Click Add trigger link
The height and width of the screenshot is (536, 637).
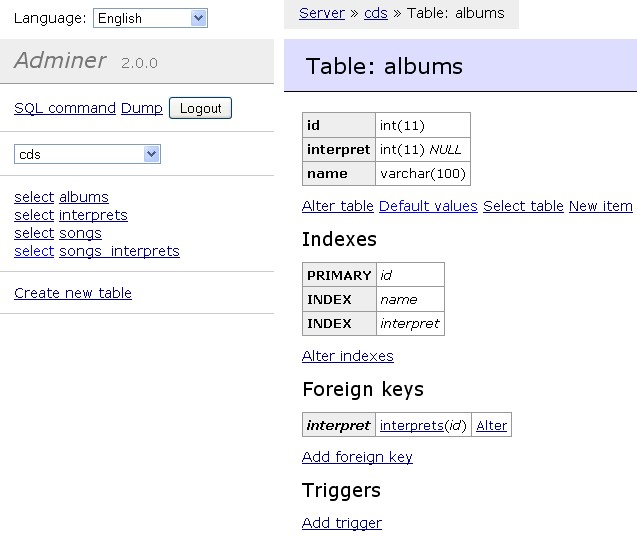coord(342,523)
